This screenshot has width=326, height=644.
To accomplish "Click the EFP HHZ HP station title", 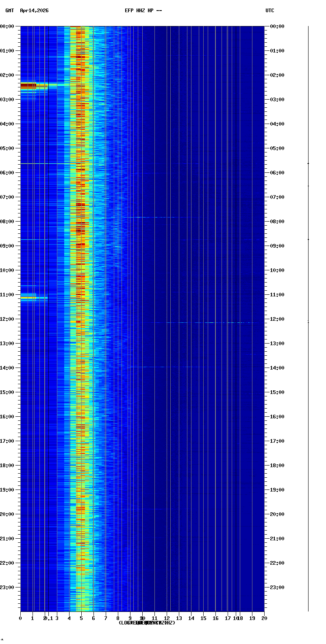I will coord(143,11).
